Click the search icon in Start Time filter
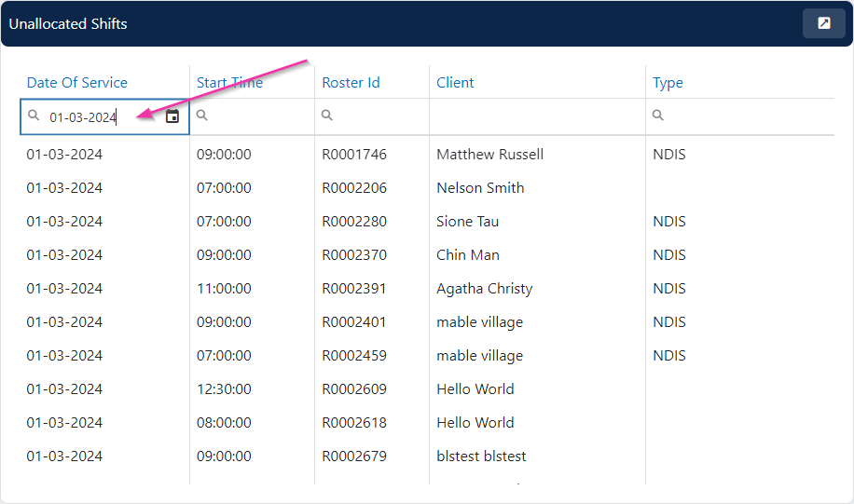 click(x=202, y=115)
